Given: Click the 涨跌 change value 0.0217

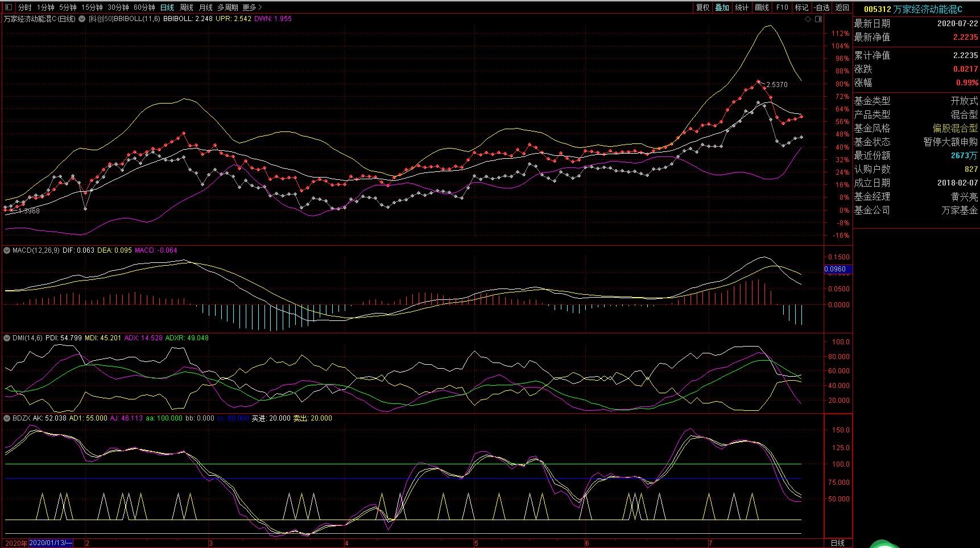Looking at the screenshot, I should click(x=966, y=69).
